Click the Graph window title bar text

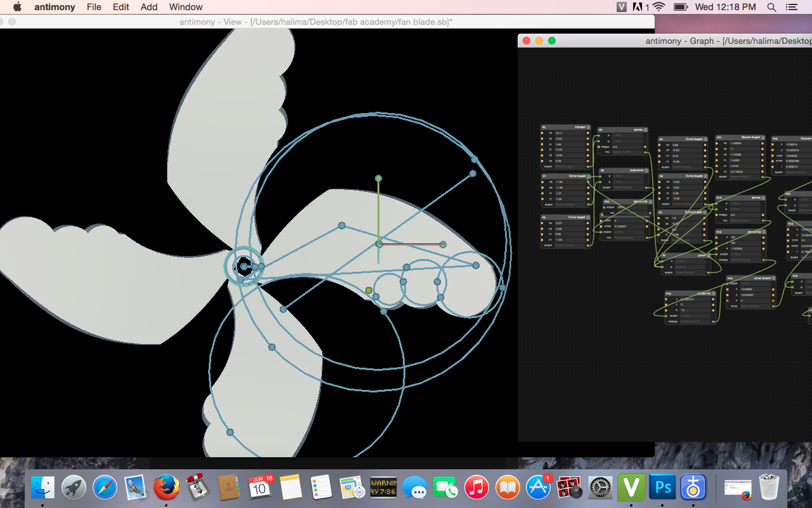[x=728, y=41]
